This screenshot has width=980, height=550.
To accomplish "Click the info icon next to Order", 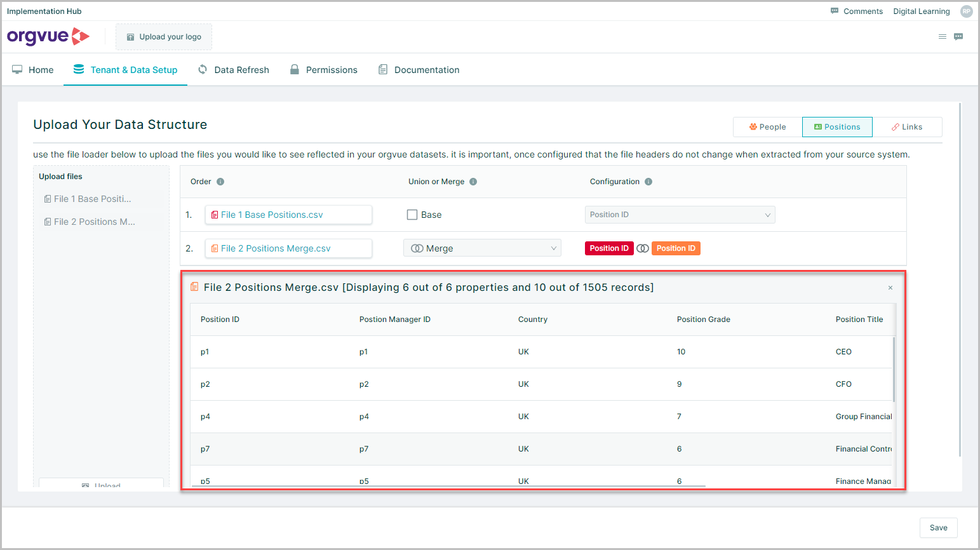I will [220, 182].
